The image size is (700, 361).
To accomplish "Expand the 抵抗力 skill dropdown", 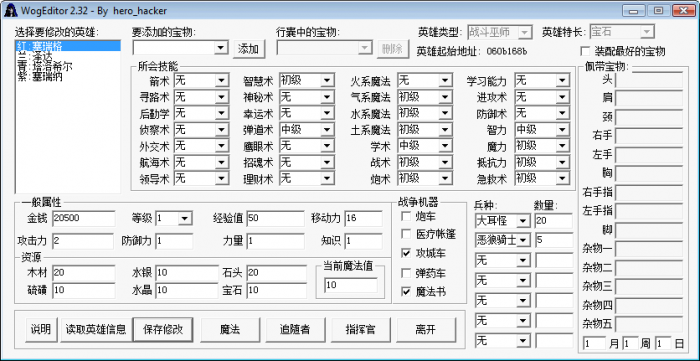I will 562,162.
